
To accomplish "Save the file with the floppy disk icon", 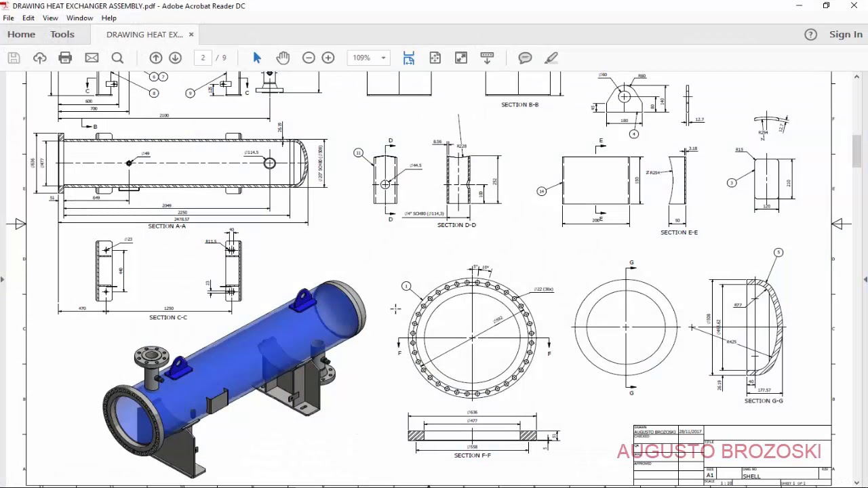I will click(14, 58).
